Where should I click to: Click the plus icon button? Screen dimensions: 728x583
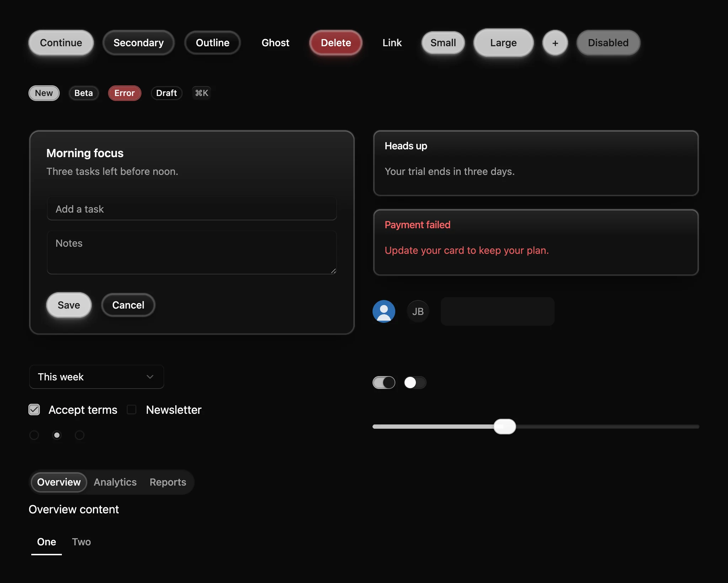point(555,43)
